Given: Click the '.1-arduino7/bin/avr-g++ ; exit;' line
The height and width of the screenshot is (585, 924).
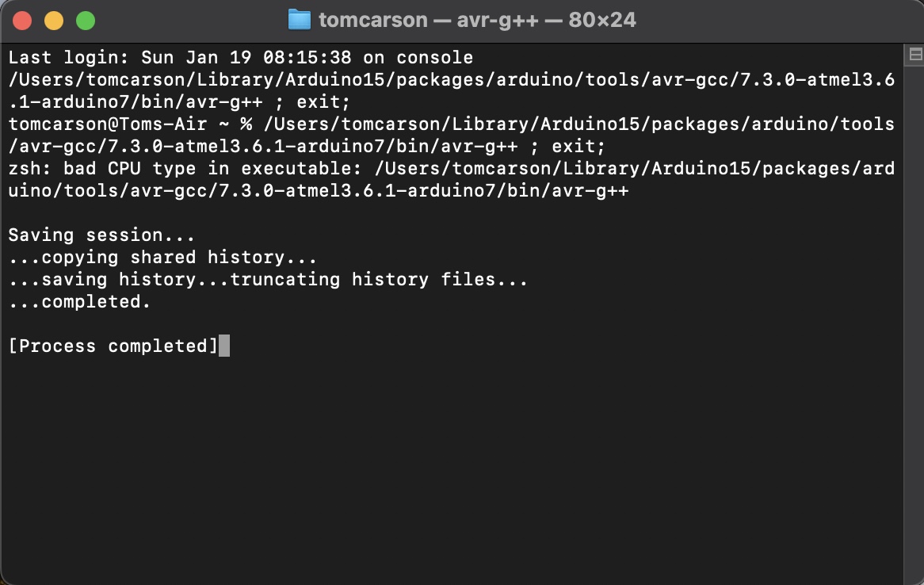Looking at the screenshot, I should click(x=179, y=102).
